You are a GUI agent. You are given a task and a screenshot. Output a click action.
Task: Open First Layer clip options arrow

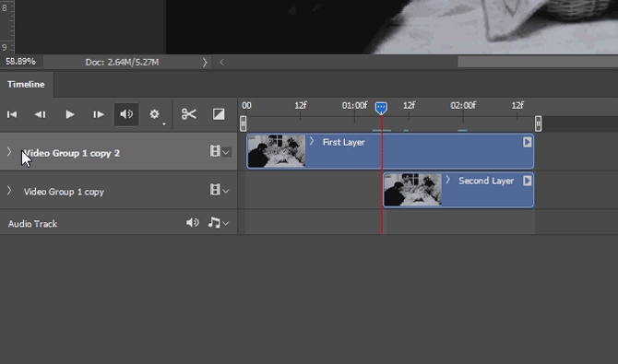pos(527,142)
